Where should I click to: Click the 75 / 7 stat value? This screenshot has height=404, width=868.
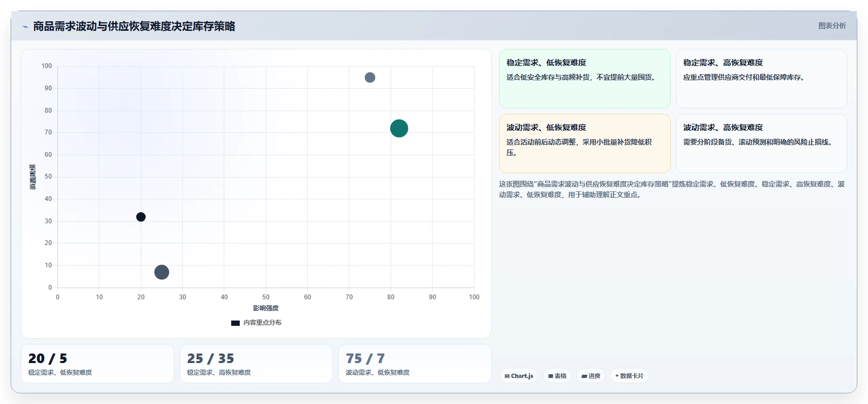[x=365, y=359]
